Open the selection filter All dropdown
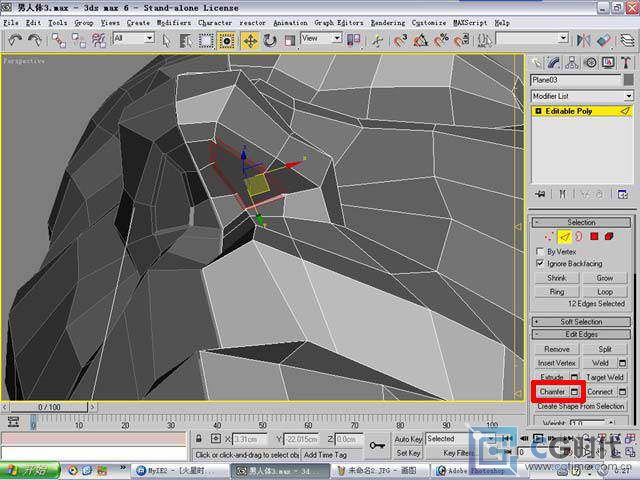This screenshot has height=480, width=640. [x=133, y=38]
